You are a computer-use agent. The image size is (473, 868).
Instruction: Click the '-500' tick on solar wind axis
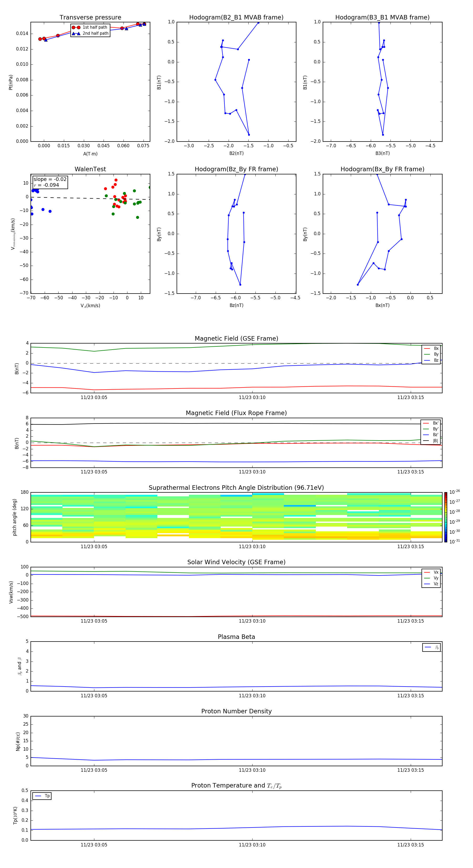pyautogui.click(x=23, y=617)
